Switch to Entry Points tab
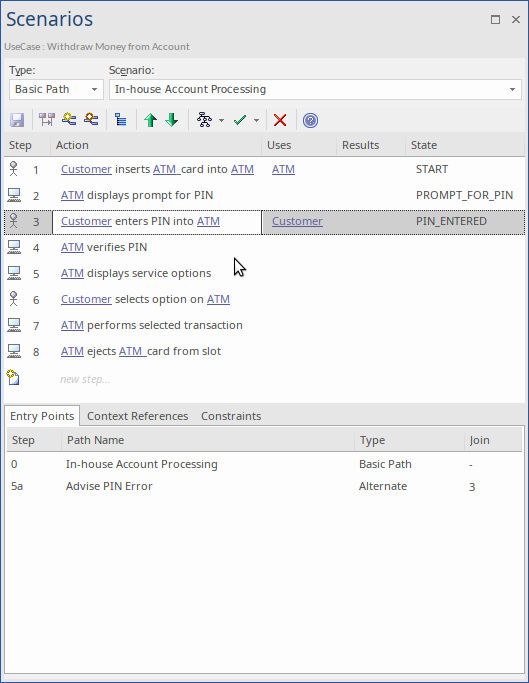The image size is (529, 683). (x=42, y=416)
